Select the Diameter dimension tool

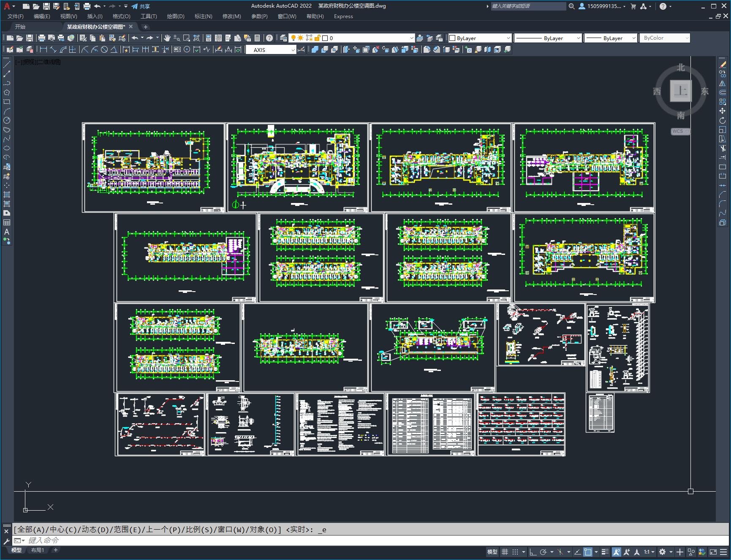click(x=104, y=49)
